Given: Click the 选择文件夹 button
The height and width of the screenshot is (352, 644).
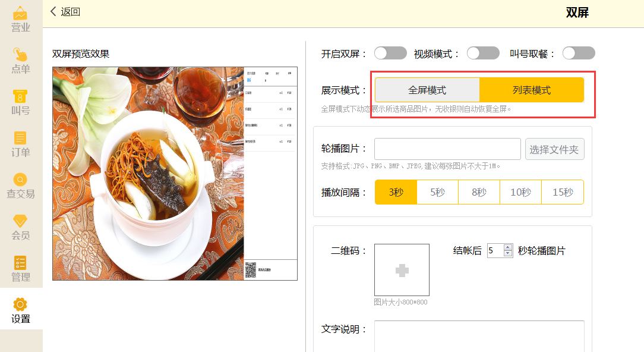Looking at the screenshot, I should (554, 149).
